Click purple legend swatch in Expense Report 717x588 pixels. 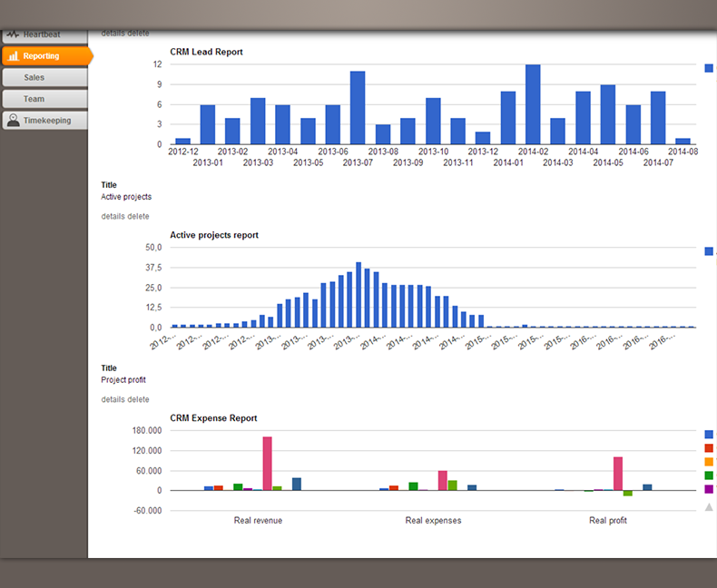[709, 489]
